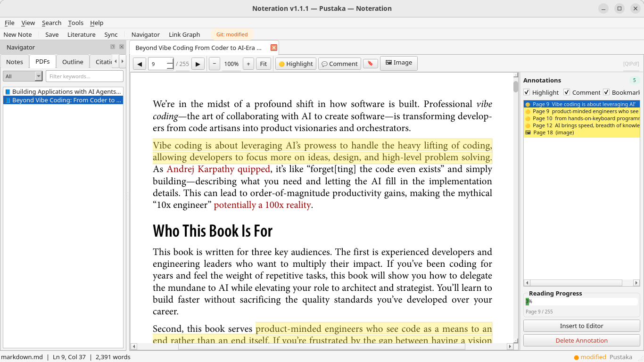Click the Fit zoom button
Image resolution: width=644 pixels, height=362 pixels.
[264, 64]
